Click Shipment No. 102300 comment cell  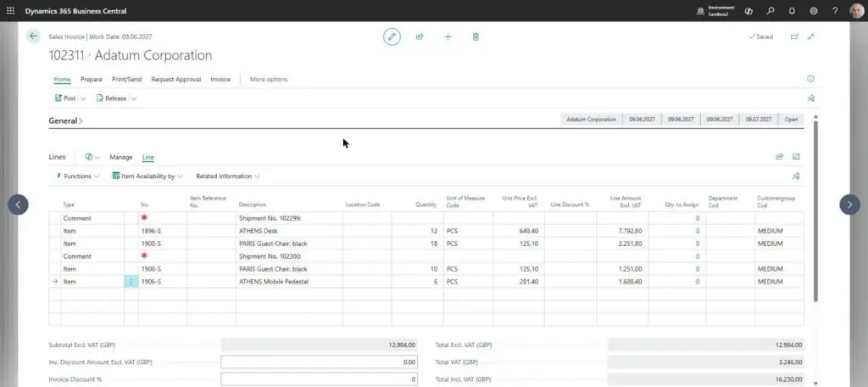[x=289, y=256]
